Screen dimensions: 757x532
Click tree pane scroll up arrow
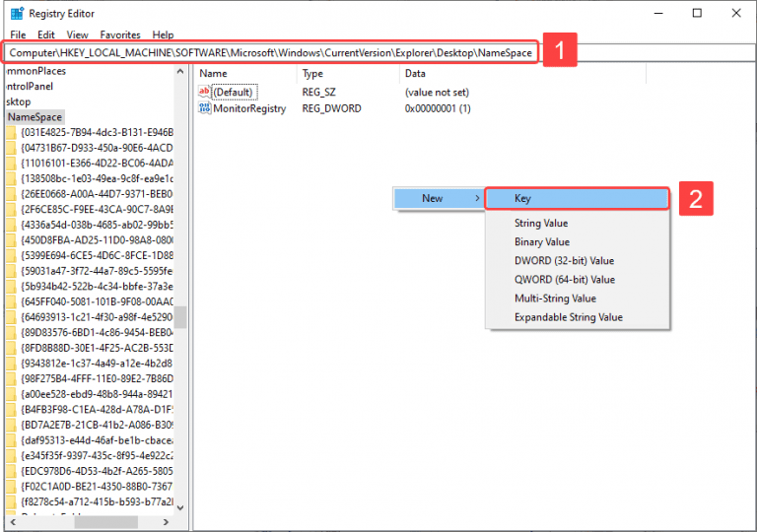tap(181, 72)
